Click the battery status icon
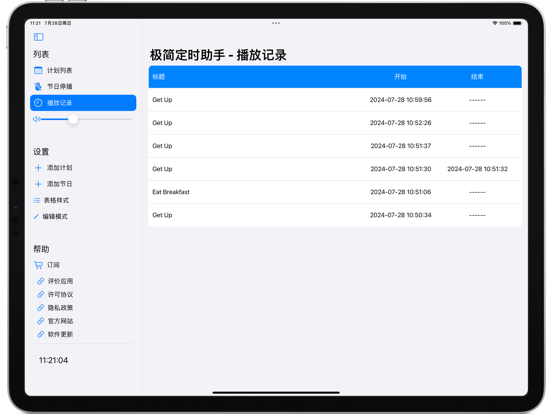The image size is (552, 414). click(x=517, y=23)
